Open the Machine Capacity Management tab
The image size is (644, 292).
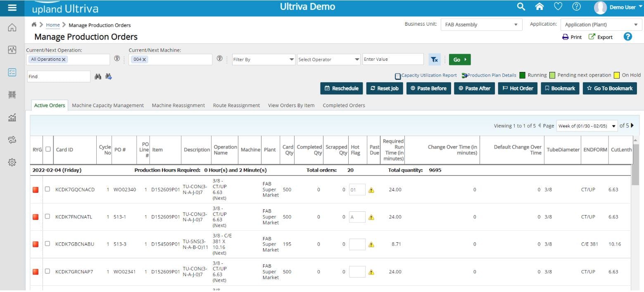coord(107,105)
